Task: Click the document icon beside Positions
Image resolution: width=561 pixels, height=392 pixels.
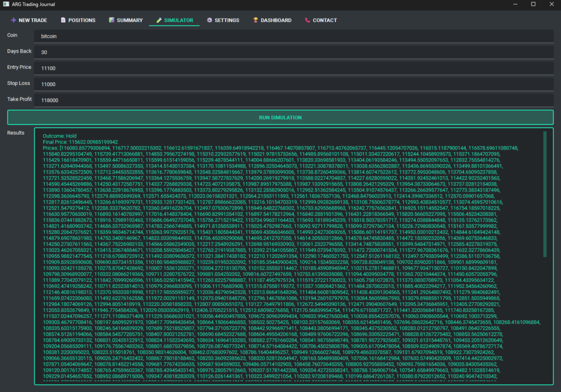Action: pos(63,20)
